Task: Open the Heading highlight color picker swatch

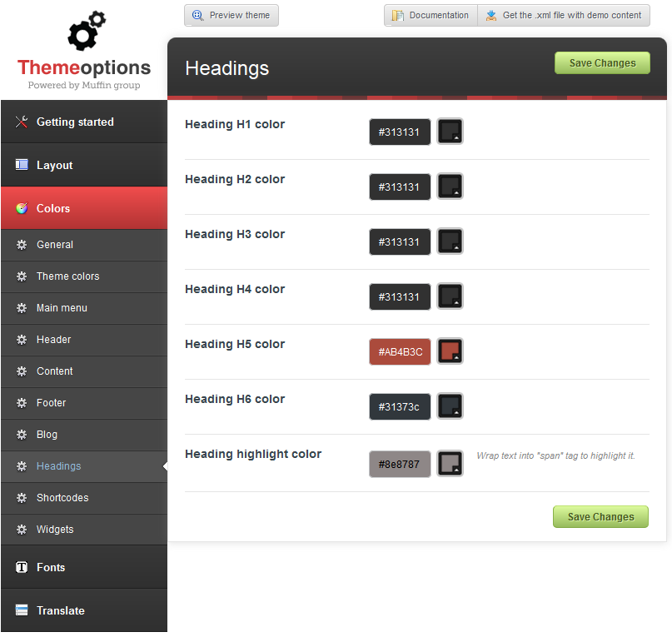Action: [x=450, y=464]
